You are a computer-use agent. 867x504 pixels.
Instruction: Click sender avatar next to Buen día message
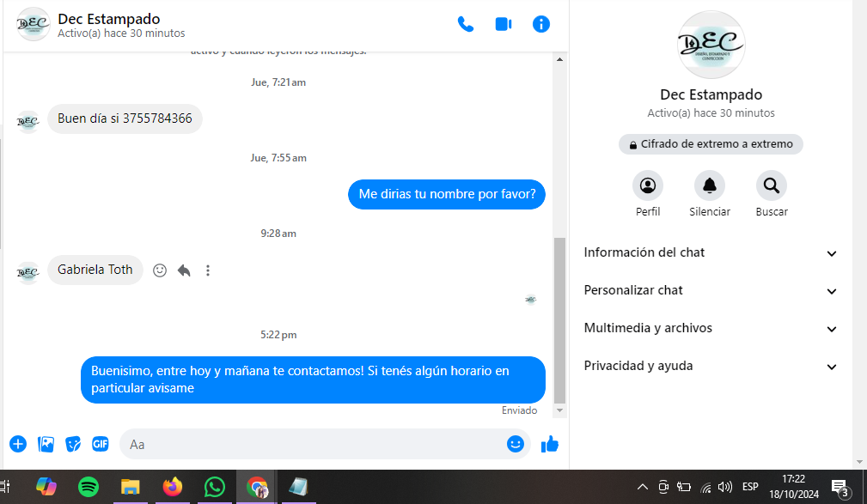tap(27, 122)
